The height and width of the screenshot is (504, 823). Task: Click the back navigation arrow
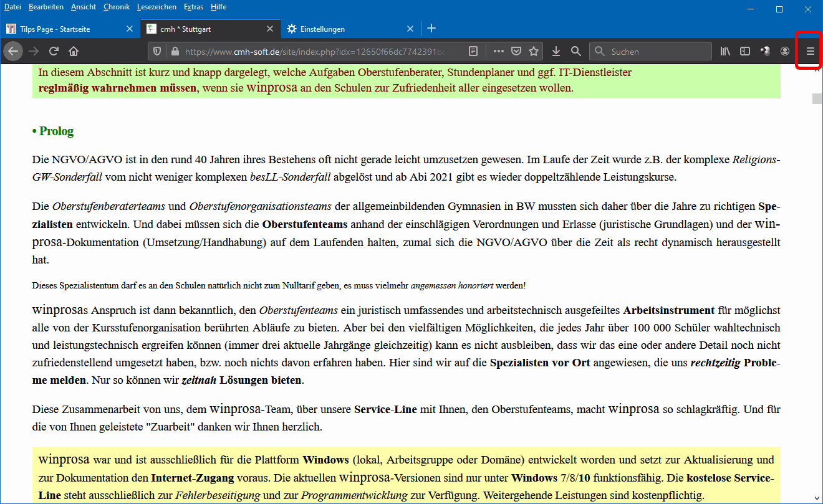[13, 51]
